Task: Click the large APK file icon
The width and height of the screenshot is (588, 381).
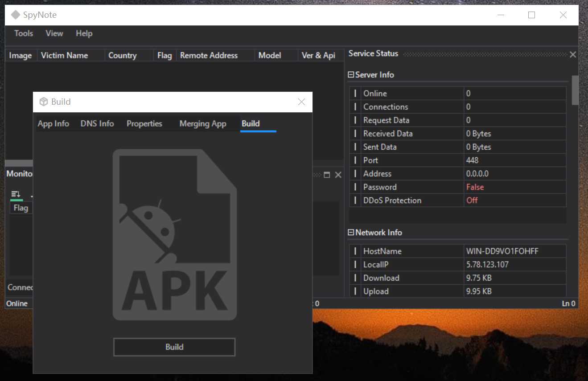Action: (174, 234)
